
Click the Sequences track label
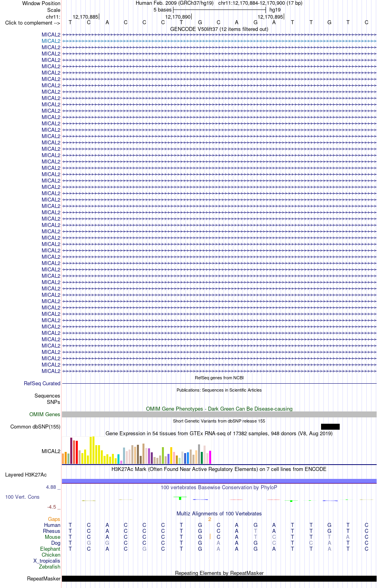(x=47, y=396)
